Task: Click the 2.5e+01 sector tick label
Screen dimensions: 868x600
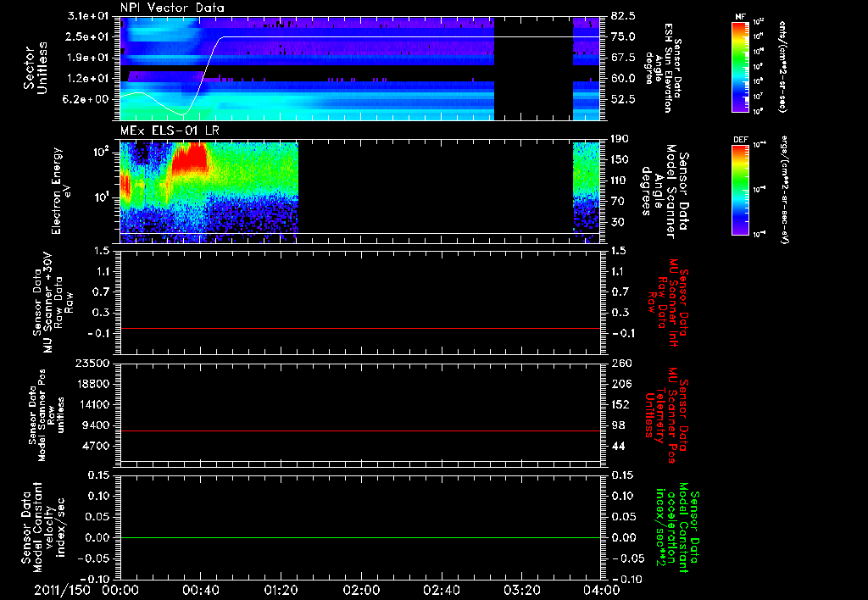Action: (88, 36)
